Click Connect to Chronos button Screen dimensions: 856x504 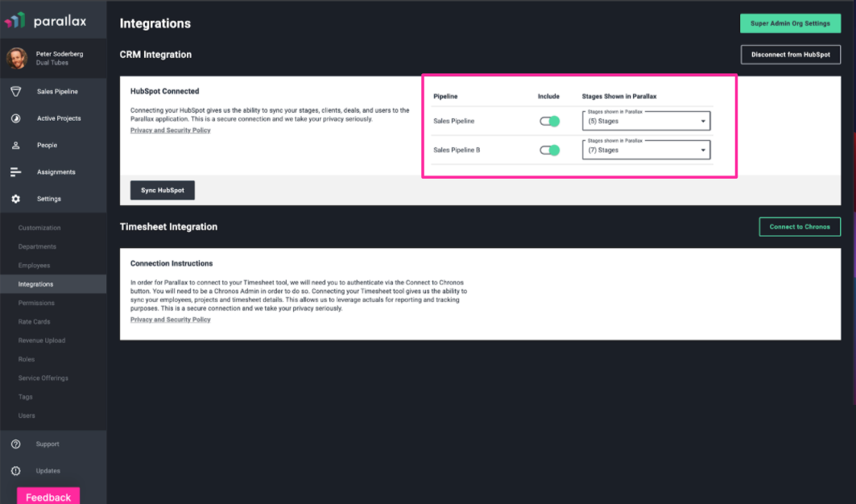click(800, 226)
